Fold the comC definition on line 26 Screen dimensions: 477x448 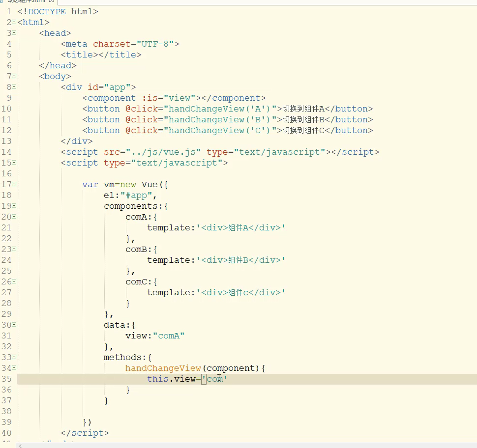(14, 281)
